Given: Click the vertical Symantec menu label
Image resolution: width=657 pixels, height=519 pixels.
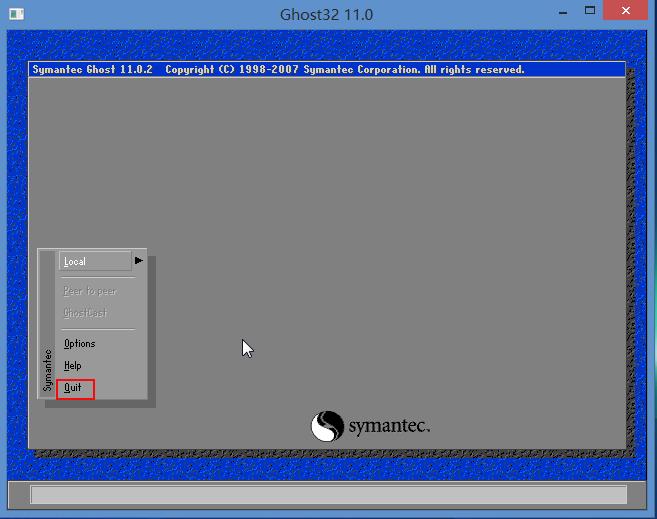Looking at the screenshot, I should [47, 370].
